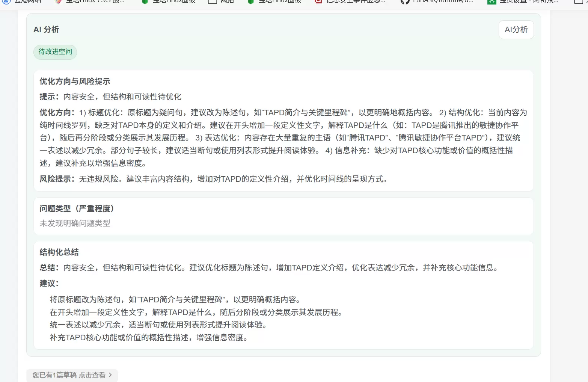Open the FunASR/runtime GitHub bookmark
The width and height of the screenshot is (588, 382).
(x=437, y=2)
